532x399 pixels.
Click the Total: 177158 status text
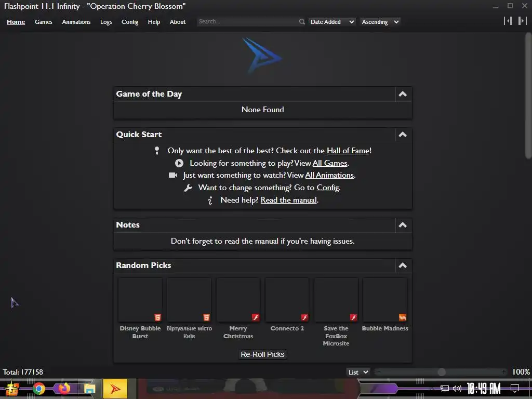(23, 372)
